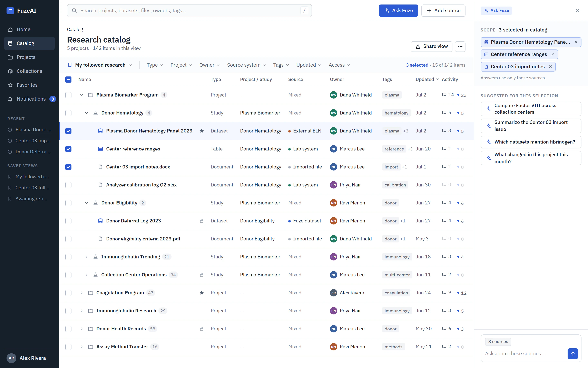Image resolution: width=588 pixels, height=368 pixels.
Task: Check the Coagulation Program row
Action: 68,293
